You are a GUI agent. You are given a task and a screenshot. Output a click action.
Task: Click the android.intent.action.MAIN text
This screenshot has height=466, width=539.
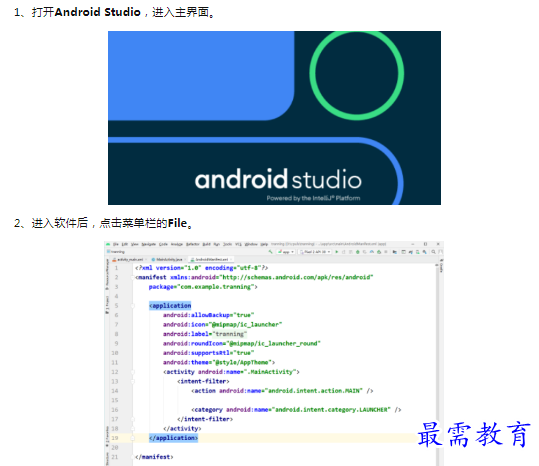315,391
